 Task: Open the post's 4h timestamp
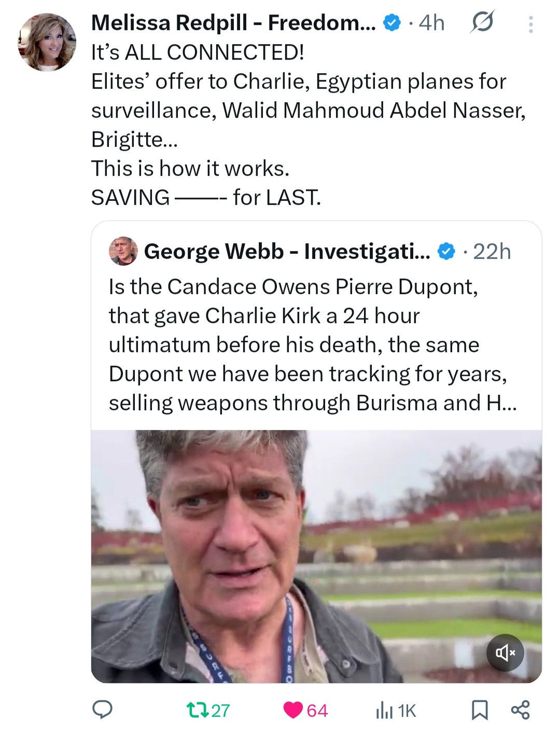(x=431, y=22)
